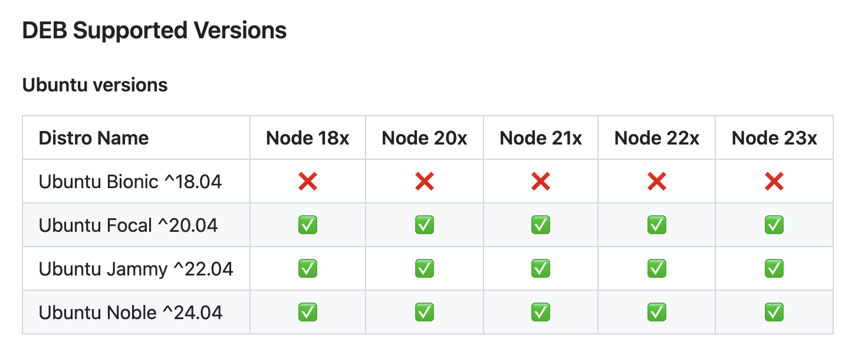Click green checkmark for Focal Node 18x
This screenshot has height=361, width=868.
point(308,225)
